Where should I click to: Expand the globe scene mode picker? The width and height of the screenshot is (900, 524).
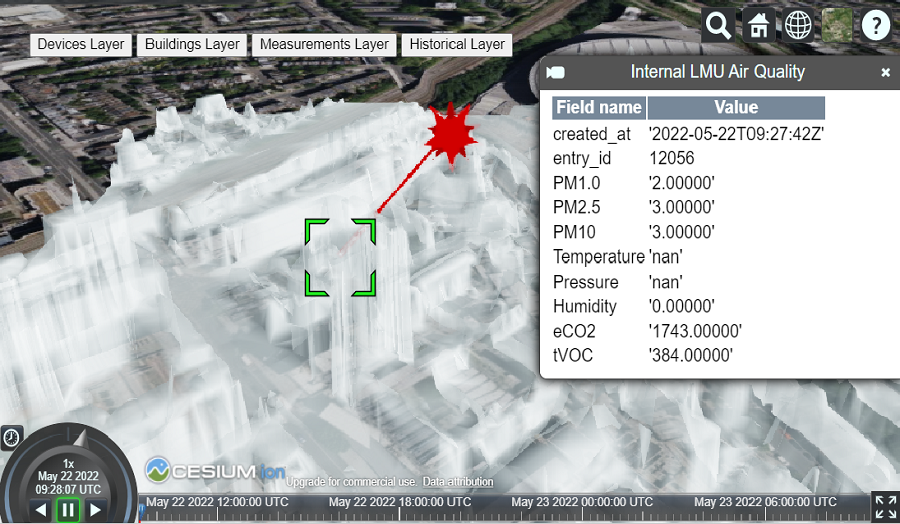click(x=797, y=25)
